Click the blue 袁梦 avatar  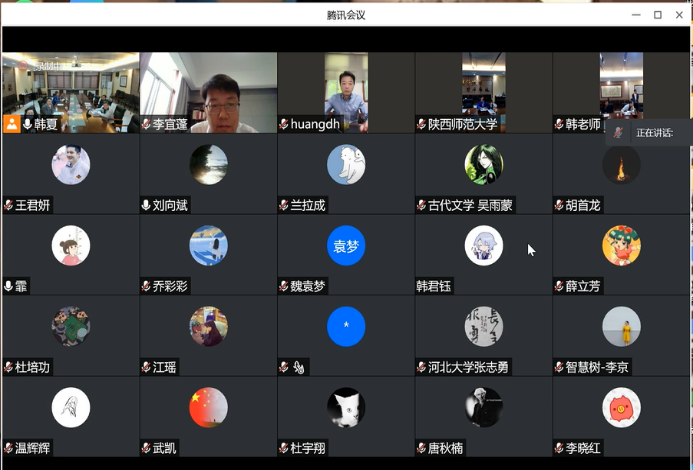coord(346,246)
